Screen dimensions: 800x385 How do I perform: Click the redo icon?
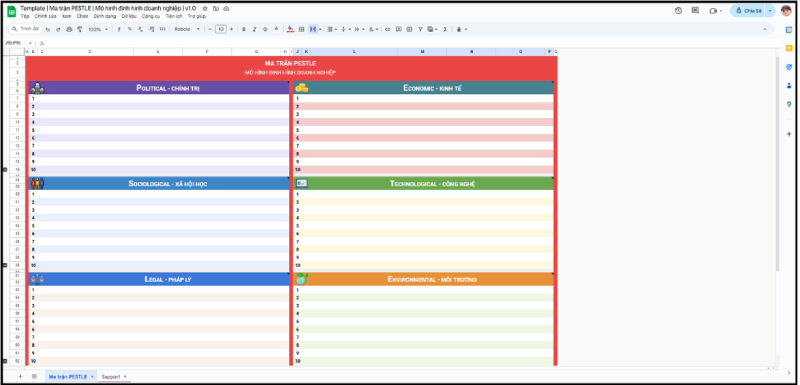click(x=58, y=30)
